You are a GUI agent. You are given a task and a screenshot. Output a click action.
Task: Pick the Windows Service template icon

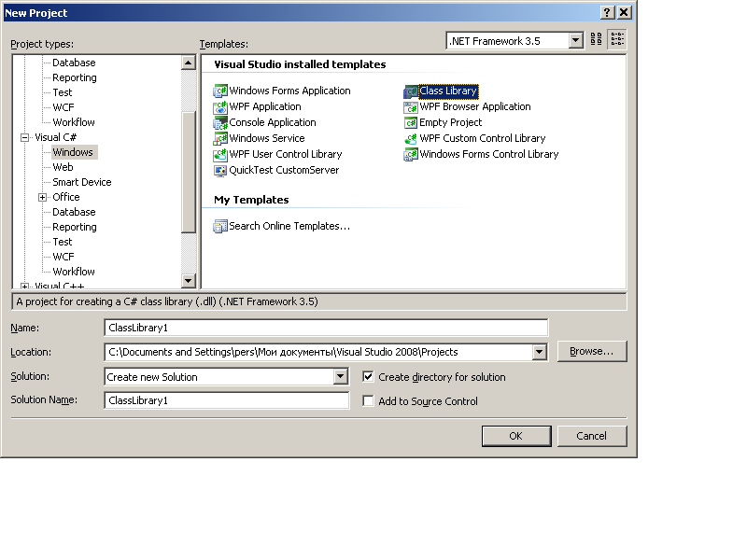(220, 138)
